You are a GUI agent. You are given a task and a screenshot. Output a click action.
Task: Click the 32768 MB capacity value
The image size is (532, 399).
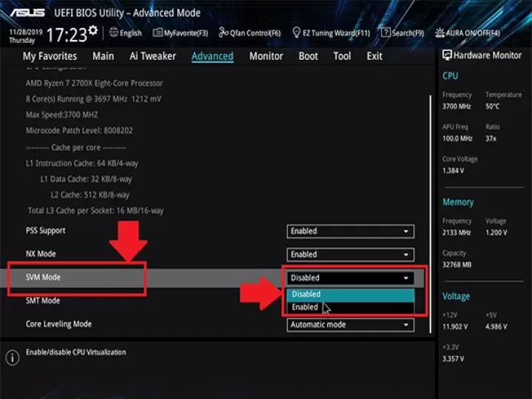[457, 265]
